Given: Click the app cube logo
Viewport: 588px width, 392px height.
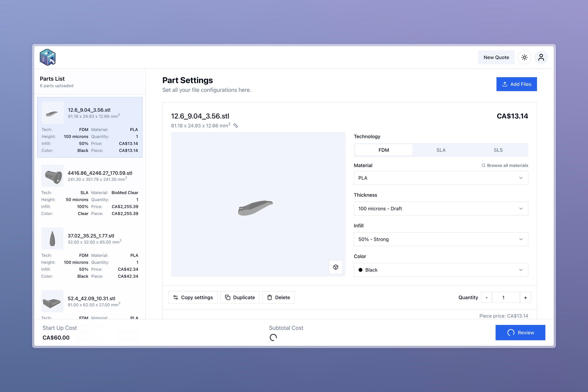Looking at the screenshot, I should coord(48,57).
